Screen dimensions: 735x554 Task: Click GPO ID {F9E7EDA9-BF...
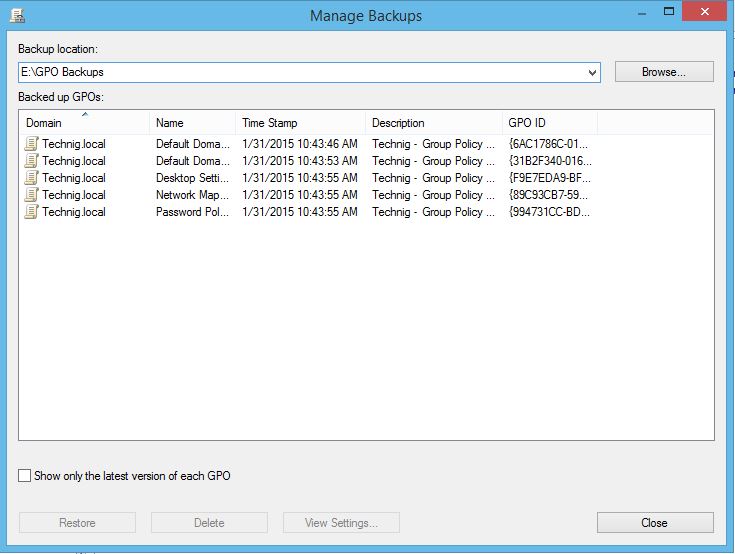(x=549, y=178)
